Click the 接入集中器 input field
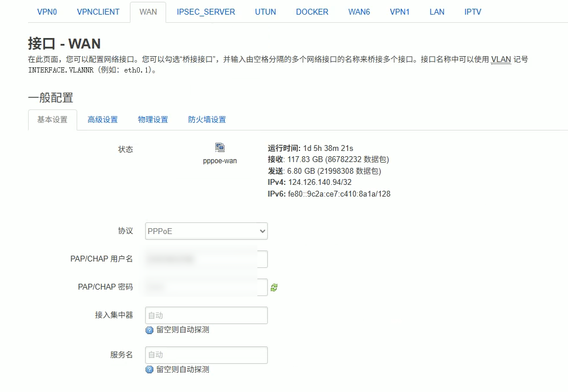 click(x=206, y=315)
